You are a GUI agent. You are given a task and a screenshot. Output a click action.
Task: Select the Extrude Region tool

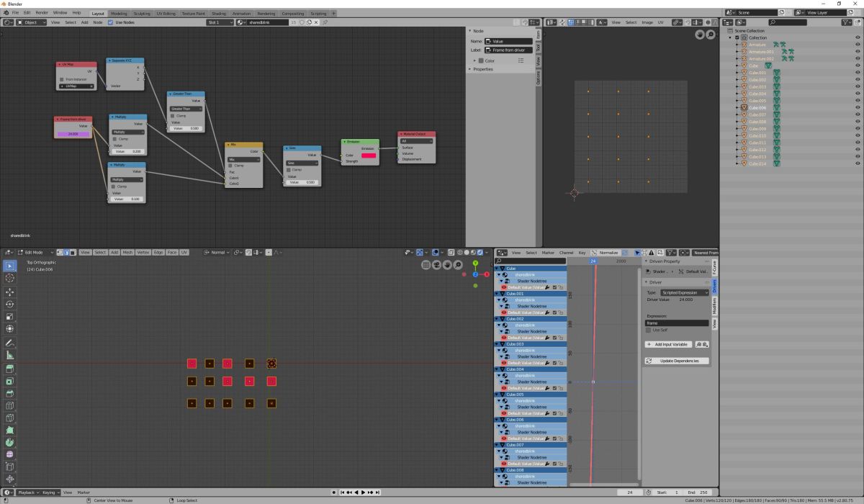[x=10, y=369]
